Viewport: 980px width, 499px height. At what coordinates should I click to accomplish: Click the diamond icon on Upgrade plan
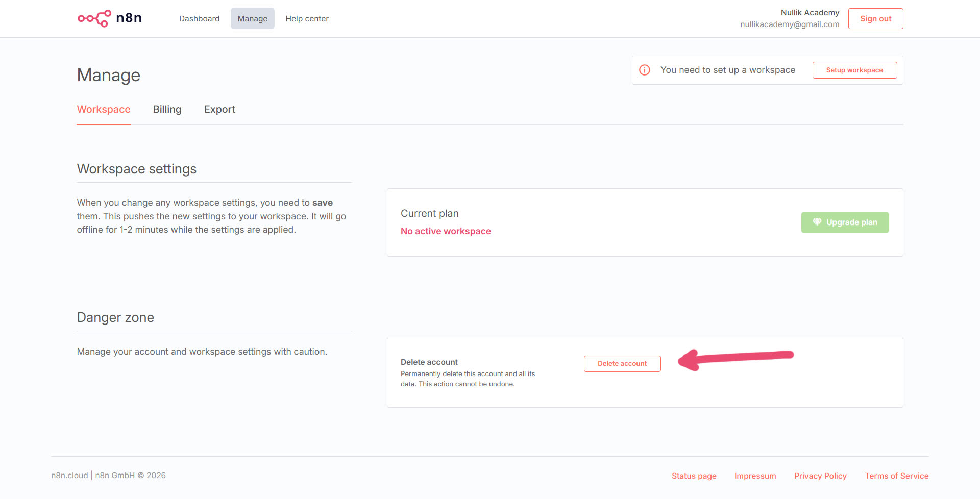[817, 222]
